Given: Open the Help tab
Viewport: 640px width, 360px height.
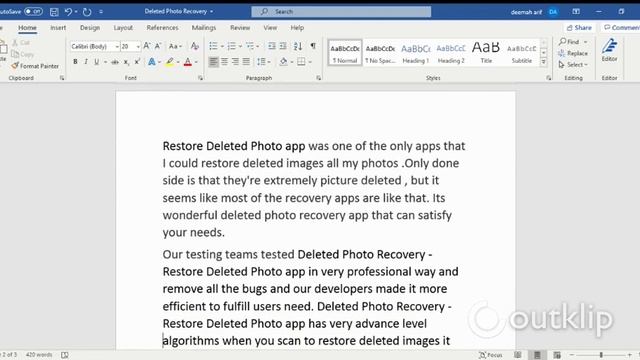Looking at the screenshot, I should tap(297, 28).
